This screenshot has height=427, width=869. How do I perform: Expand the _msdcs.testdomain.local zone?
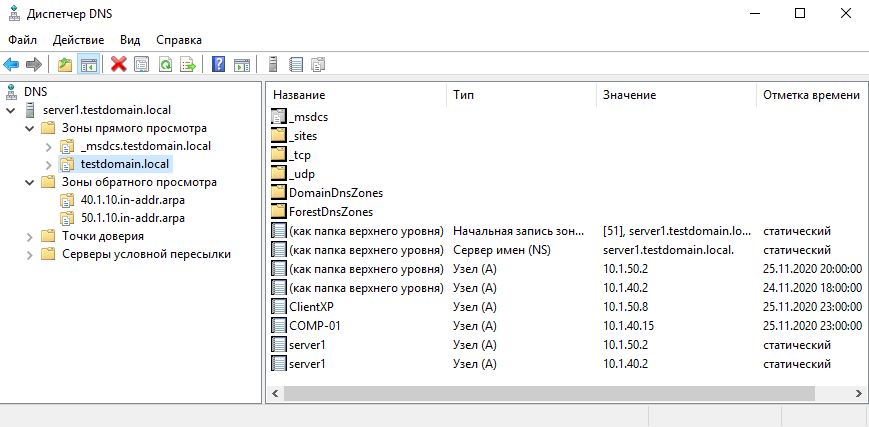point(48,146)
